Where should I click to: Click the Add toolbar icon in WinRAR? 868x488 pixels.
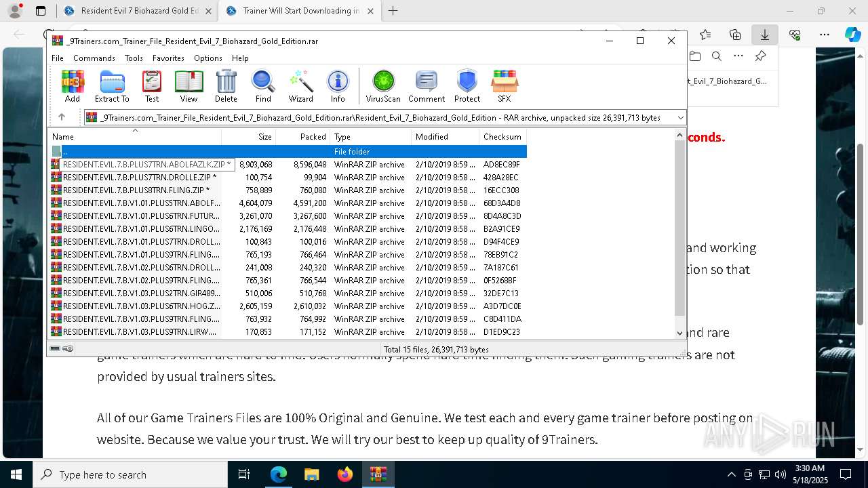(73, 86)
